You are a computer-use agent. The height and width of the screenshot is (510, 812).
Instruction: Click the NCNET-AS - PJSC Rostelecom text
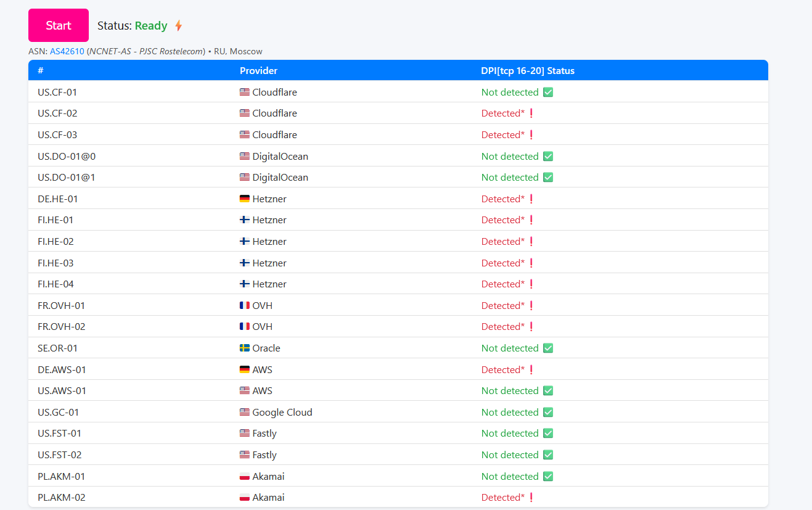[146, 51]
